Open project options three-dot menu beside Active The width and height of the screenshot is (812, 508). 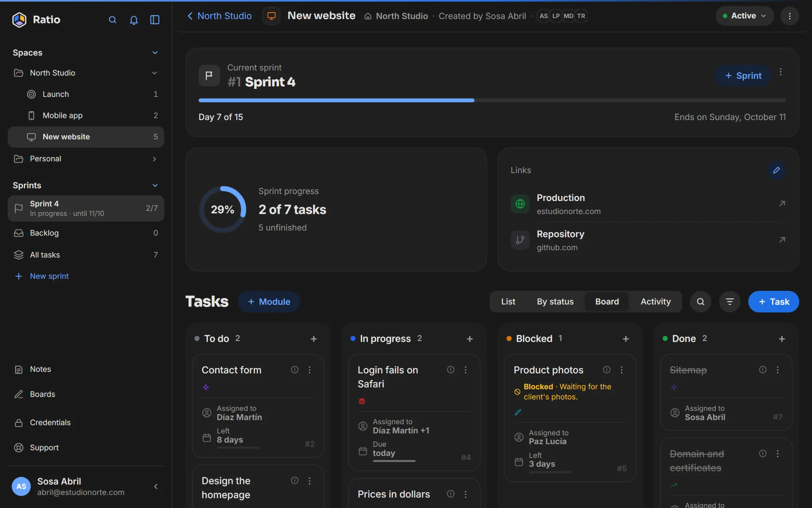790,16
